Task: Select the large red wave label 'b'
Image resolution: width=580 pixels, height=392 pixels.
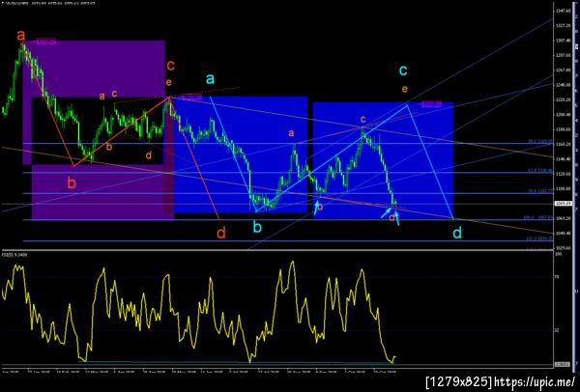Action: 72,183
